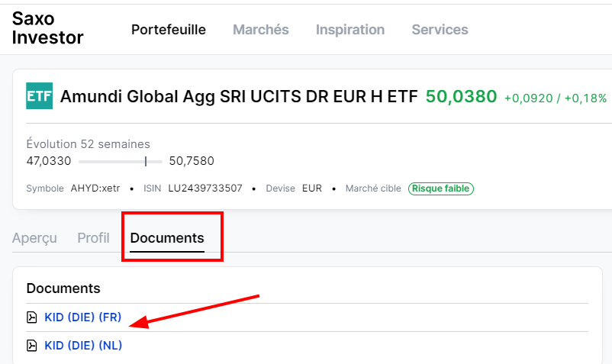
Task: Open the Portefeuille menu
Action: [x=169, y=30]
